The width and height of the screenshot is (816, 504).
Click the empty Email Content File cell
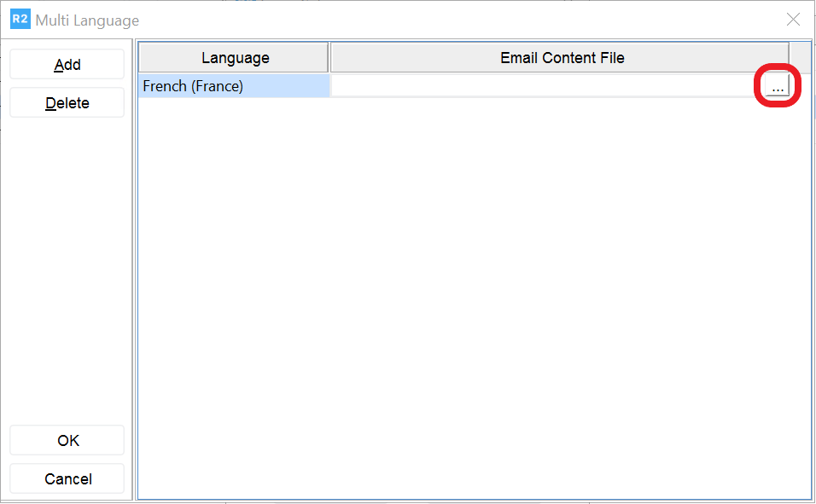(546, 85)
